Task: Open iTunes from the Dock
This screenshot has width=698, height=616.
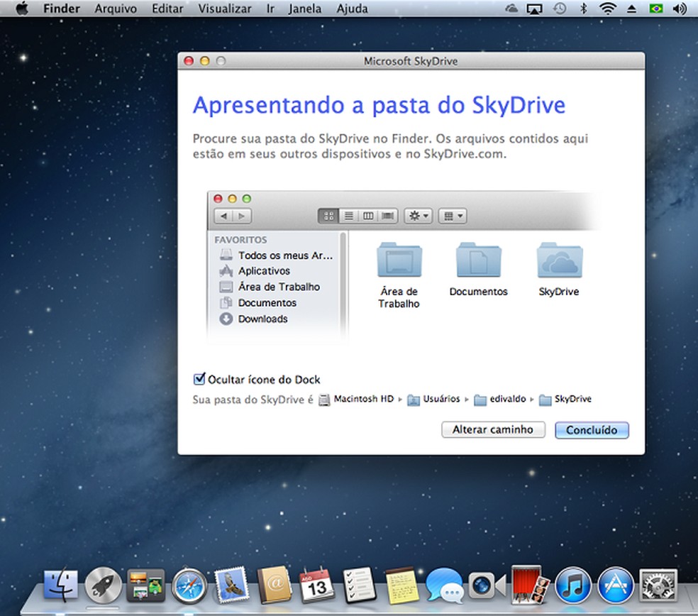Action: pyautogui.click(x=572, y=586)
